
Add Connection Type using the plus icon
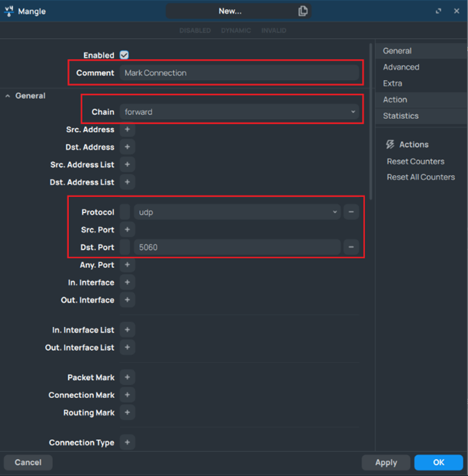127,442
